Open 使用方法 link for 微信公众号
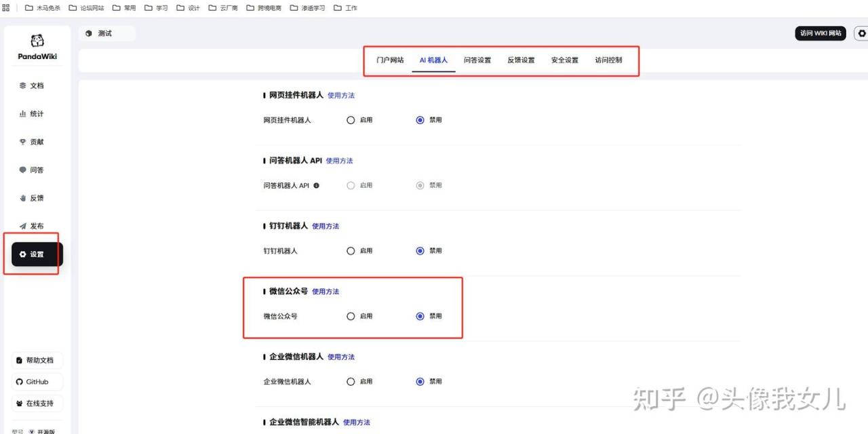 [325, 292]
